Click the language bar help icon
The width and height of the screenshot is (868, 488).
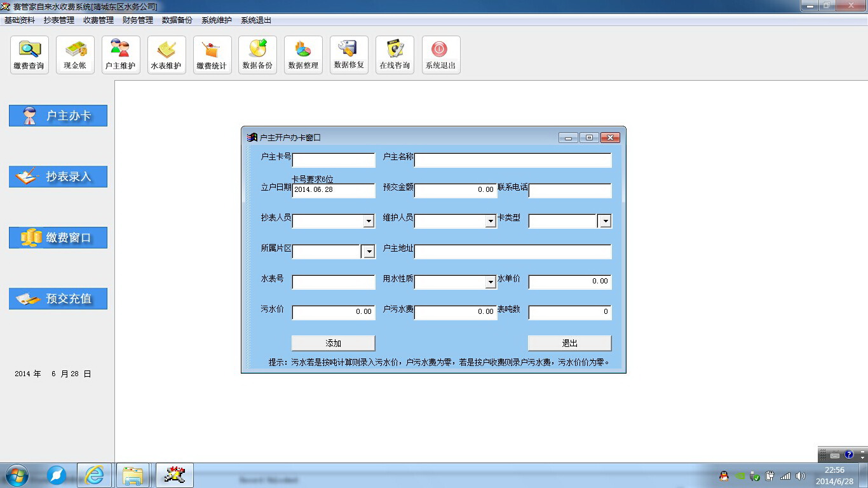pyautogui.click(x=849, y=455)
